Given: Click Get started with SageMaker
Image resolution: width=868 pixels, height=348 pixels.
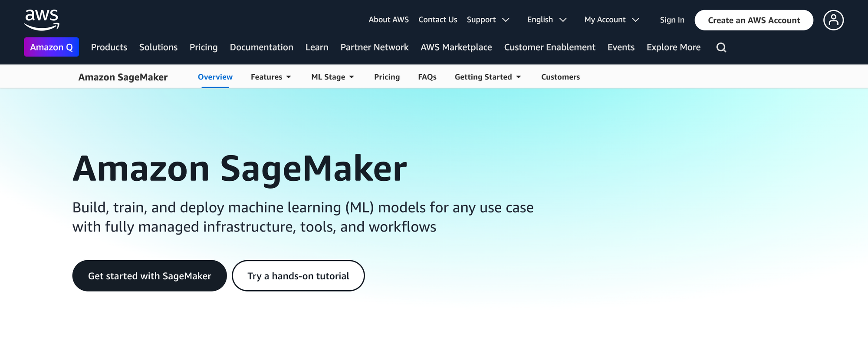Looking at the screenshot, I should point(149,276).
